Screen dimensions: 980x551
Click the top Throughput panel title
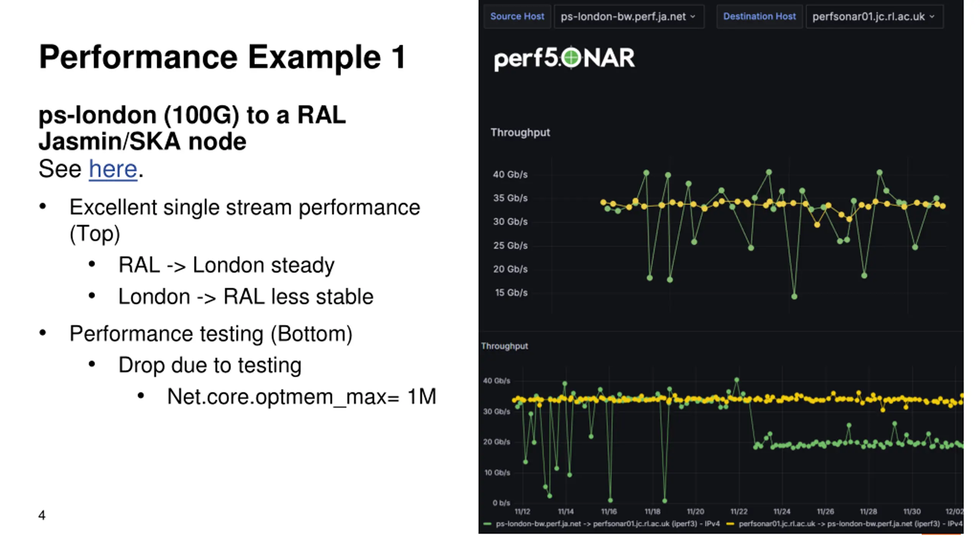click(520, 132)
